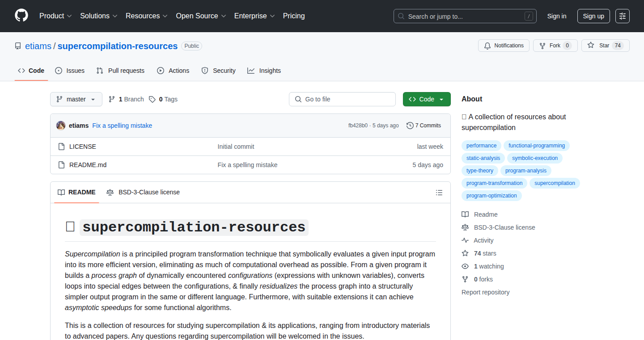
Task: Click the outline list icon in README header
Action: (x=439, y=193)
